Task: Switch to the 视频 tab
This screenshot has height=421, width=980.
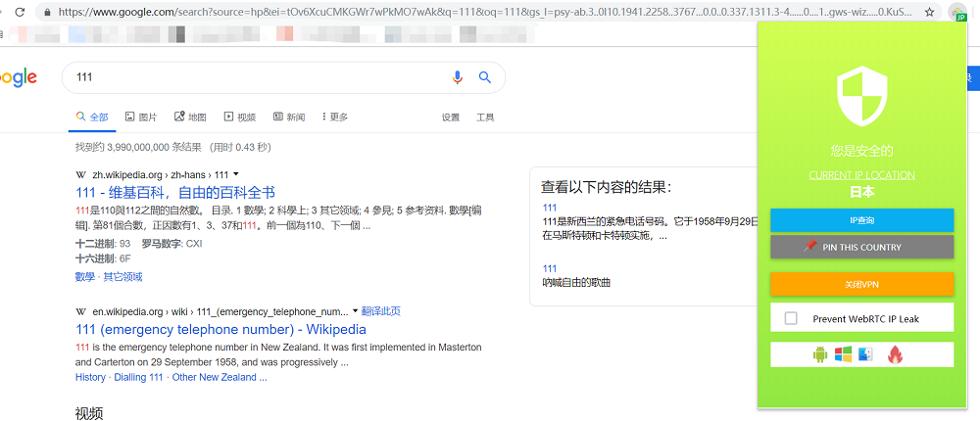Action: click(x=240, y=117)
